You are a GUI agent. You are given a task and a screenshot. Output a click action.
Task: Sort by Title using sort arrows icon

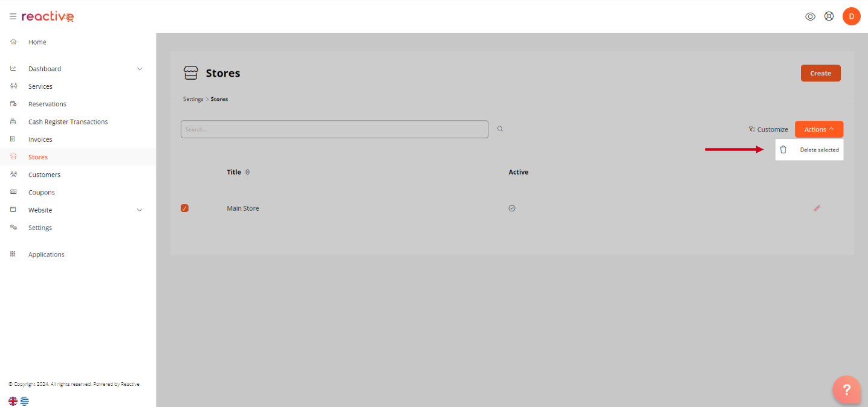(x=247, y=172)
